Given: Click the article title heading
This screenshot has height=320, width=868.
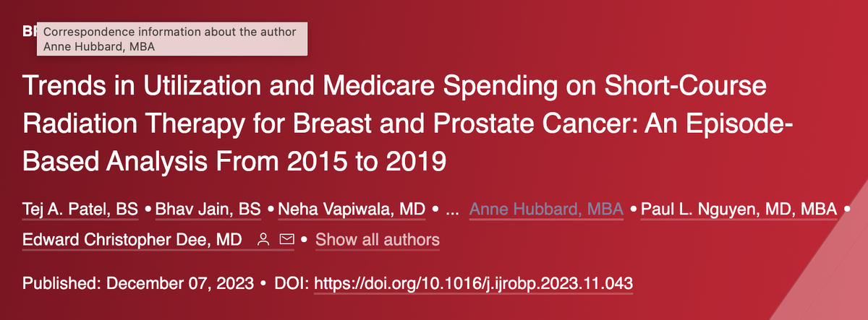Looking at the screenshot, I should point(394,124).
